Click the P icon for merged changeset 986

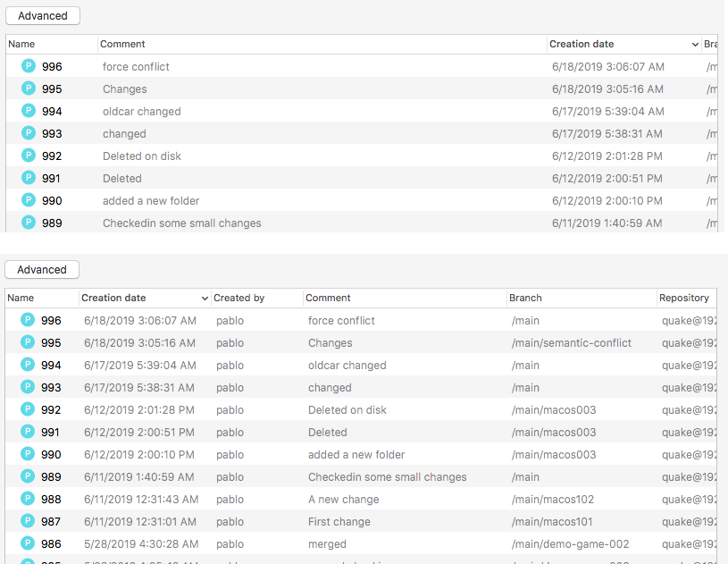tap(27, 543)
